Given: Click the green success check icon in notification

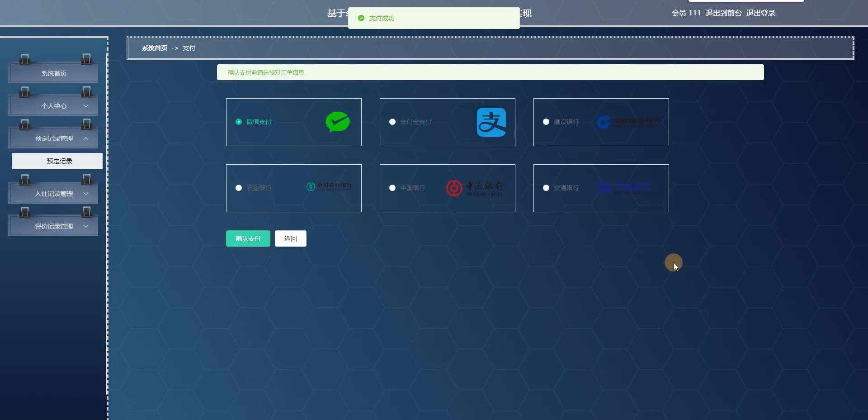Looking at the screenshot, I should [361, 18].
